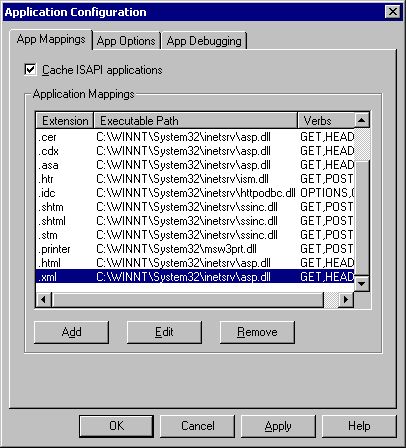This screenshot has width=406, height=448.
Task: Sort by the Verbs column header
Action: (x=326, y=121)
